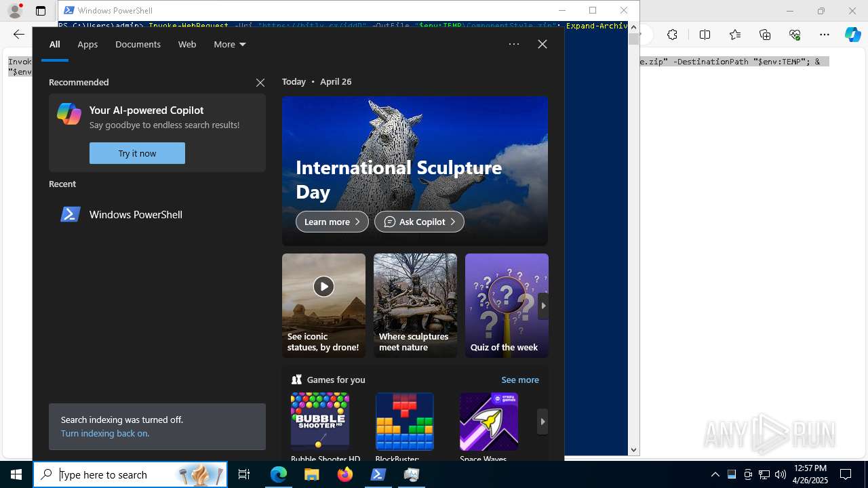
Task: Launch Firefox from the taskbar
Action: click(345, 474)
